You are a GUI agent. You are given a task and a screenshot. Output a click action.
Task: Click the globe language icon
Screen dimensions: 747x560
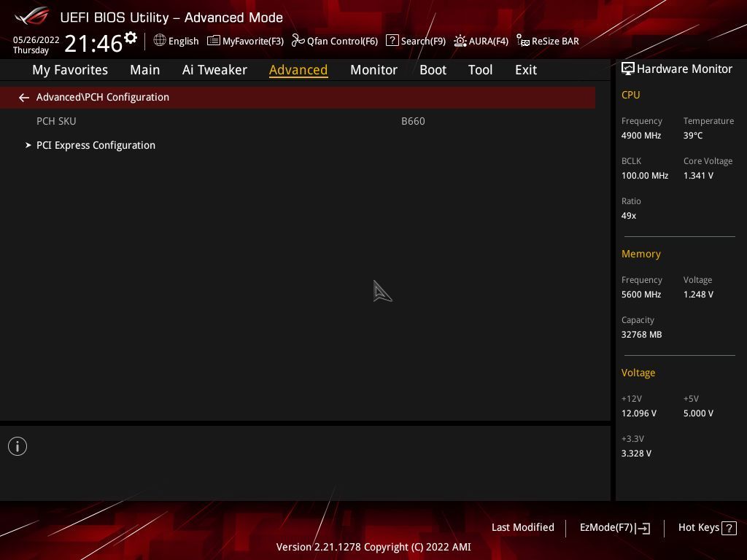tap(160, 41)
